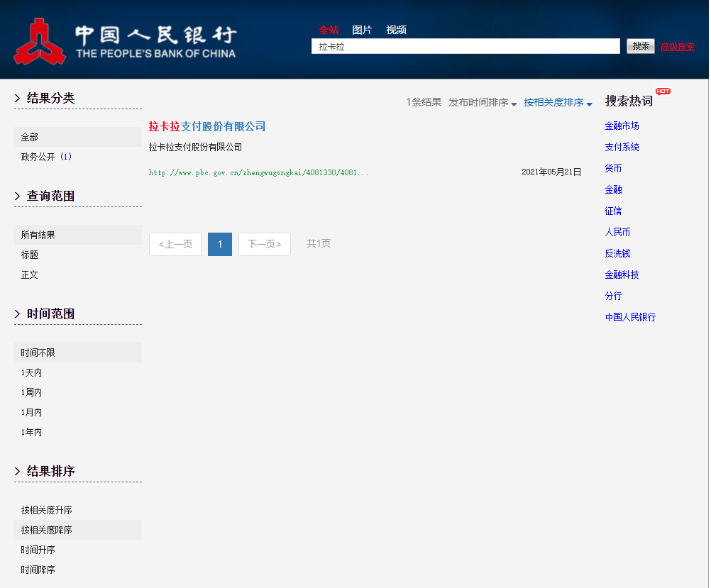Screen dimensions: 711x588
Task: Select 全部 in result categories
Action: 78,137
